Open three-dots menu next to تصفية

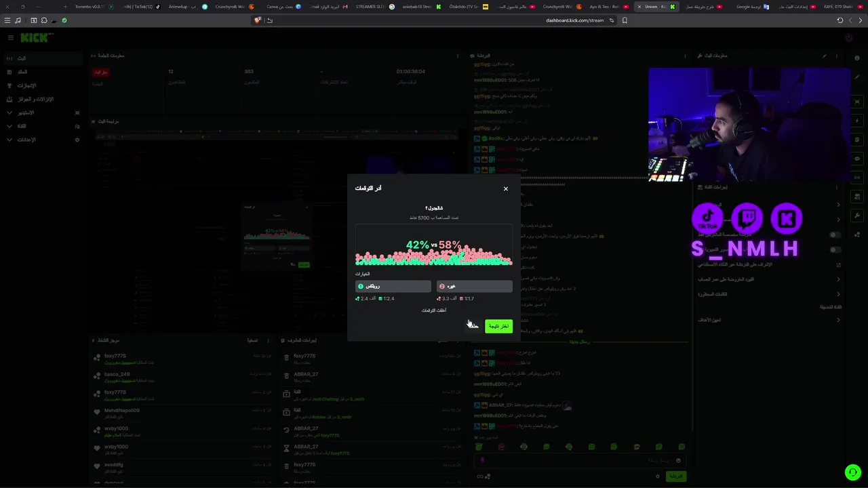[268, 340]
